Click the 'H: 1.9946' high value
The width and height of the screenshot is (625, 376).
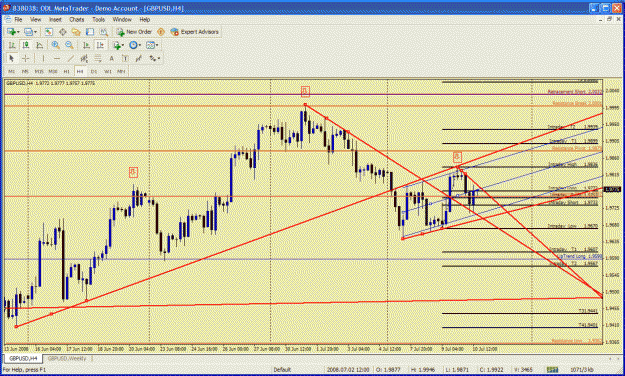pyautogui.click(x=424, y=370)
